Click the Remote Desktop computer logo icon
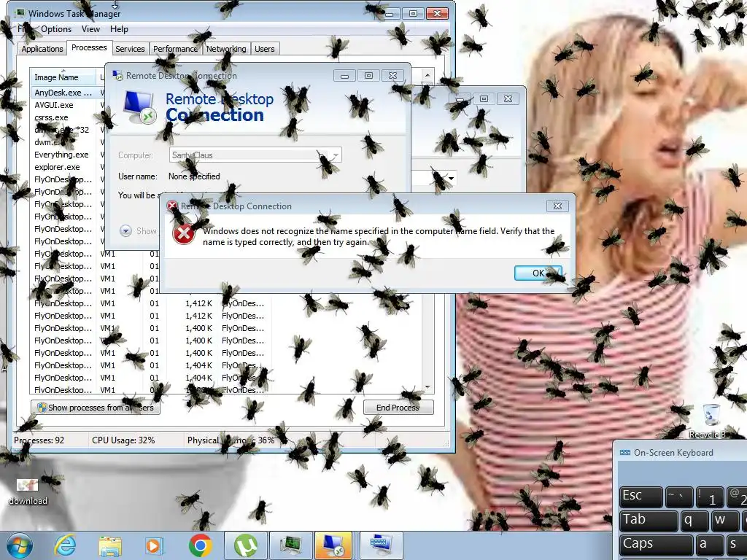This screenshot has width=747, height=560. point(139,107)
